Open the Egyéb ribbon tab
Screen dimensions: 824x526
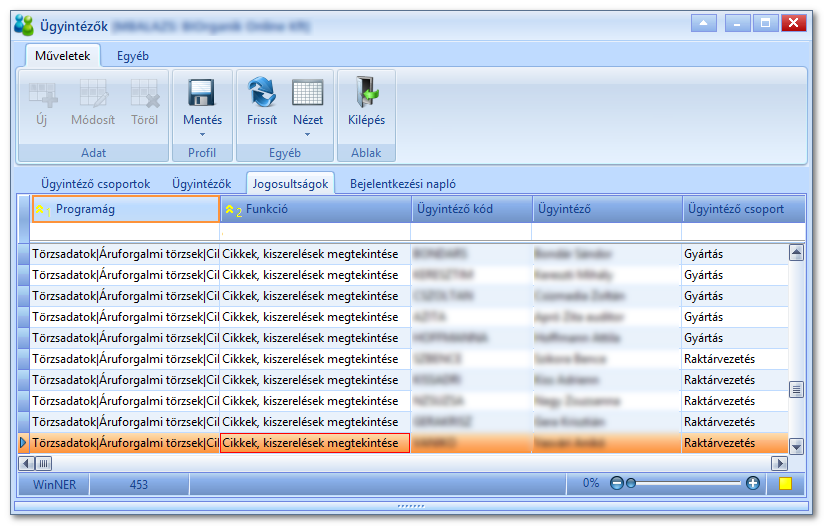pos(132,56)
